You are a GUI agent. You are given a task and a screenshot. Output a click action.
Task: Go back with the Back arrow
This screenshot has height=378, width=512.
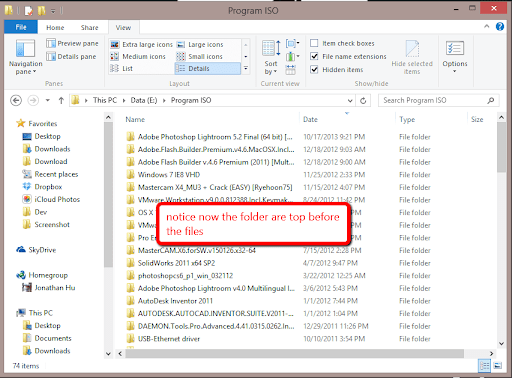(16, 100)
